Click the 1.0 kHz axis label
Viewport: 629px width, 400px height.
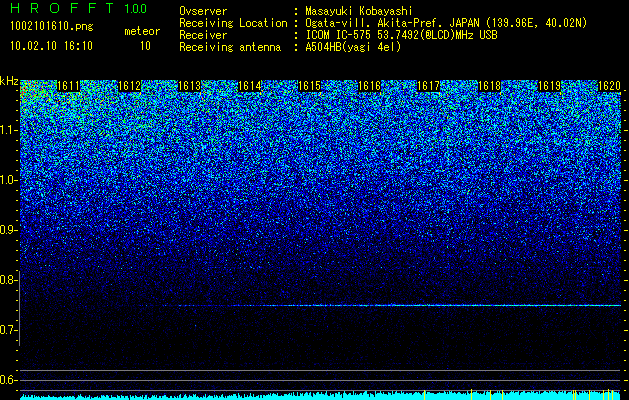click(x=7, y=180)
